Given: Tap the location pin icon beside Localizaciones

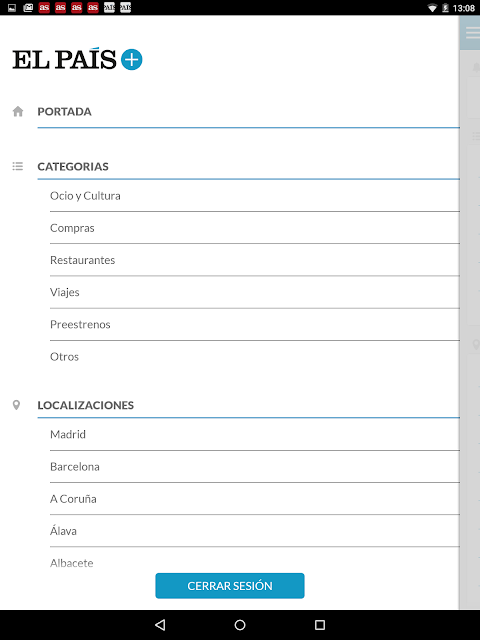Looking at the screenshot, I should coord(16,405).
